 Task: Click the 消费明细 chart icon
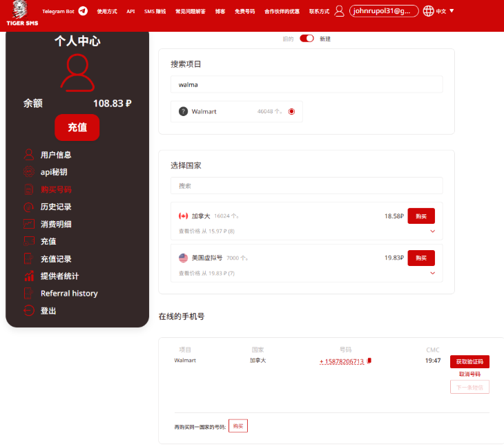28,224
